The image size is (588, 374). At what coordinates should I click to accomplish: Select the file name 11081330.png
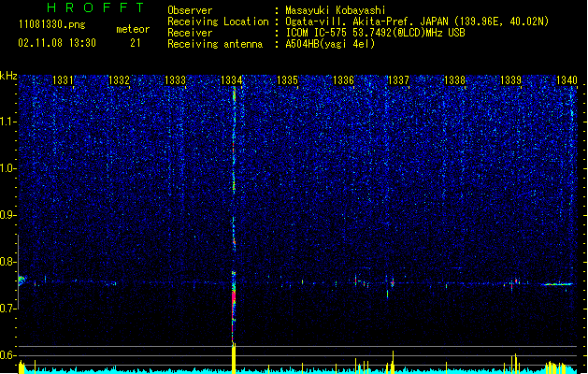pos(52,24)
